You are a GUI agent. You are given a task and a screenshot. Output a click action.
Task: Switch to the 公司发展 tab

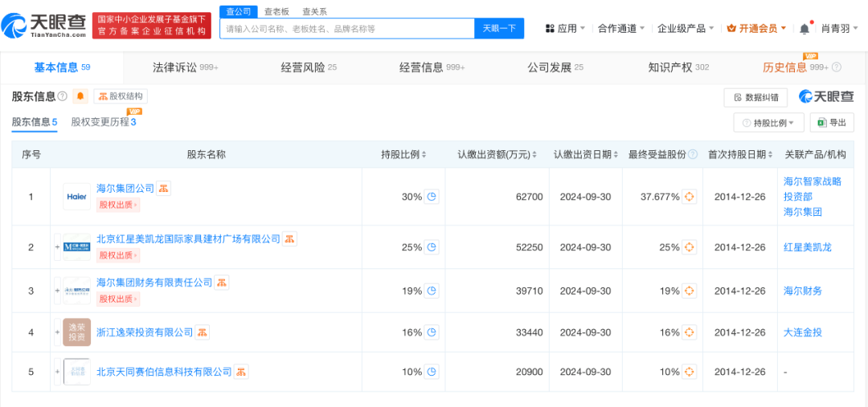click(x=555, y=67)
